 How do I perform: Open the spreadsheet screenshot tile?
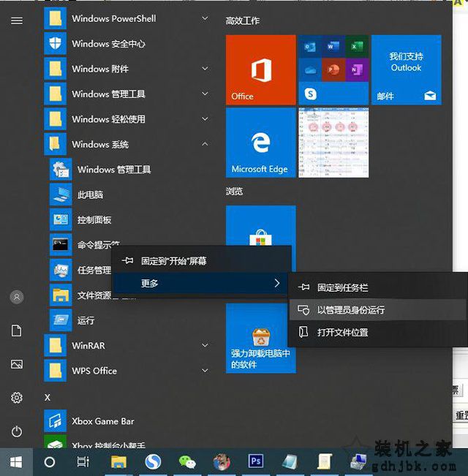(x=333, y=143)
